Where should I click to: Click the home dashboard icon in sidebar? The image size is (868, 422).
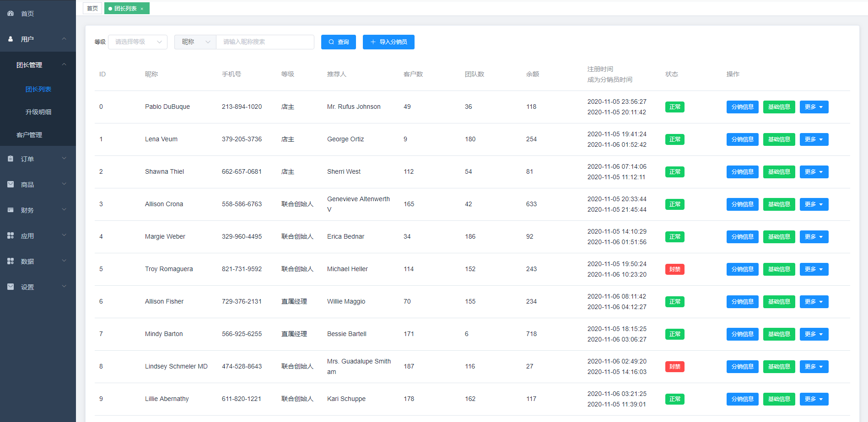pyautogui.click(x=11, y=13)
